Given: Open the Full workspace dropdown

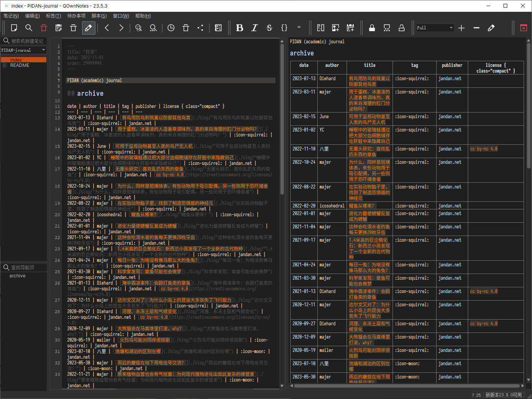Looking at the screenshot, I should coord(435,28).
